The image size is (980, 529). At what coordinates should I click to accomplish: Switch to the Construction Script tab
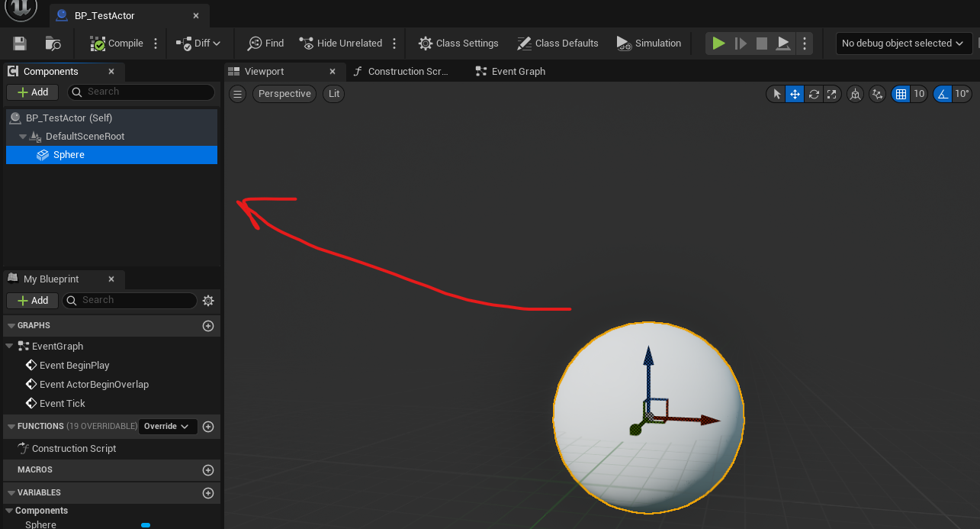coord(408,72)
